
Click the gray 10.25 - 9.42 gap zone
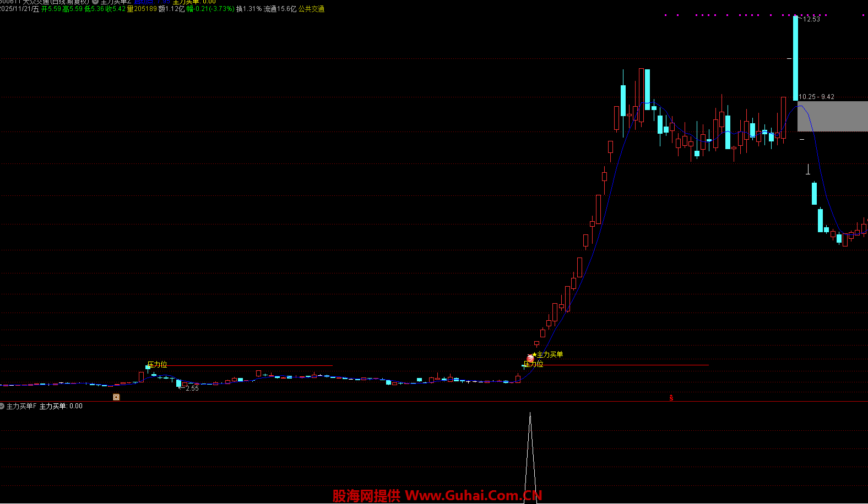point(832,116)
